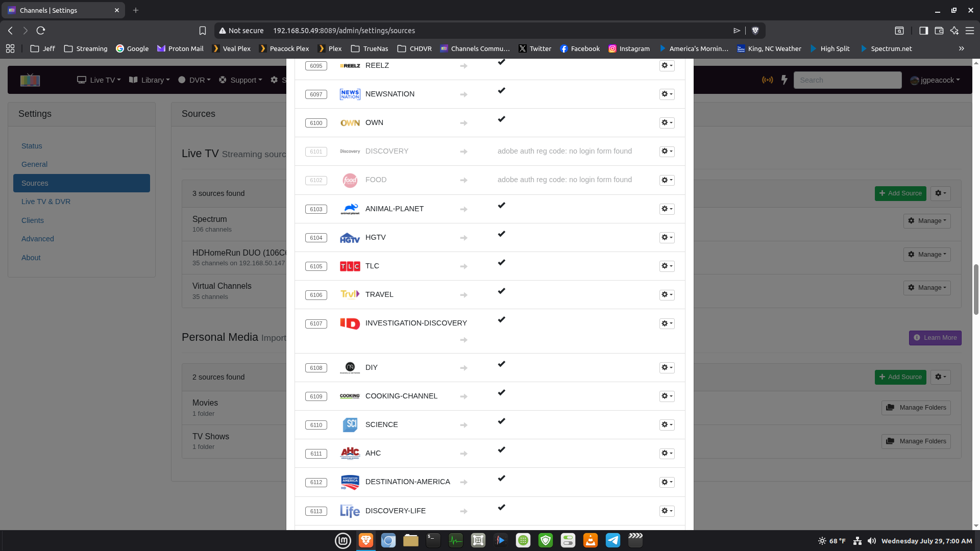This screenshot has width=980, height=551.
Task: Open the Leo AI sparkle icon
Action: coord(954,31)
